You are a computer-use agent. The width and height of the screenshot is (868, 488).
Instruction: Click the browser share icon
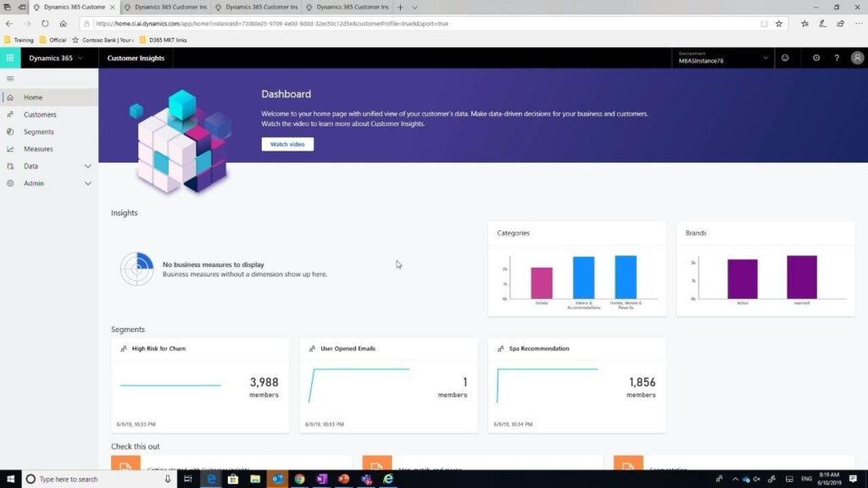coord(840,24)
